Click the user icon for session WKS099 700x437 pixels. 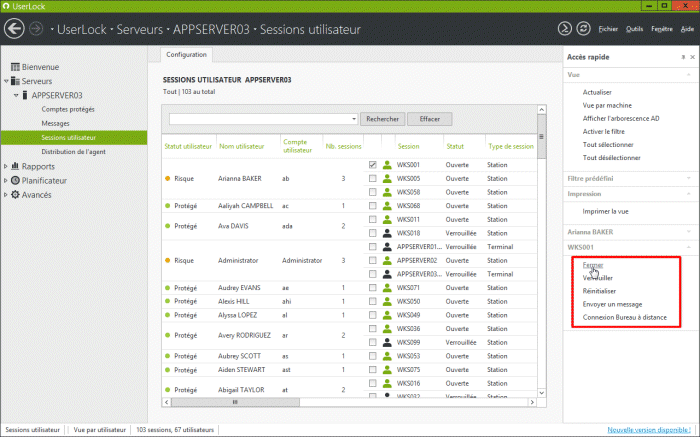[387, 342]
